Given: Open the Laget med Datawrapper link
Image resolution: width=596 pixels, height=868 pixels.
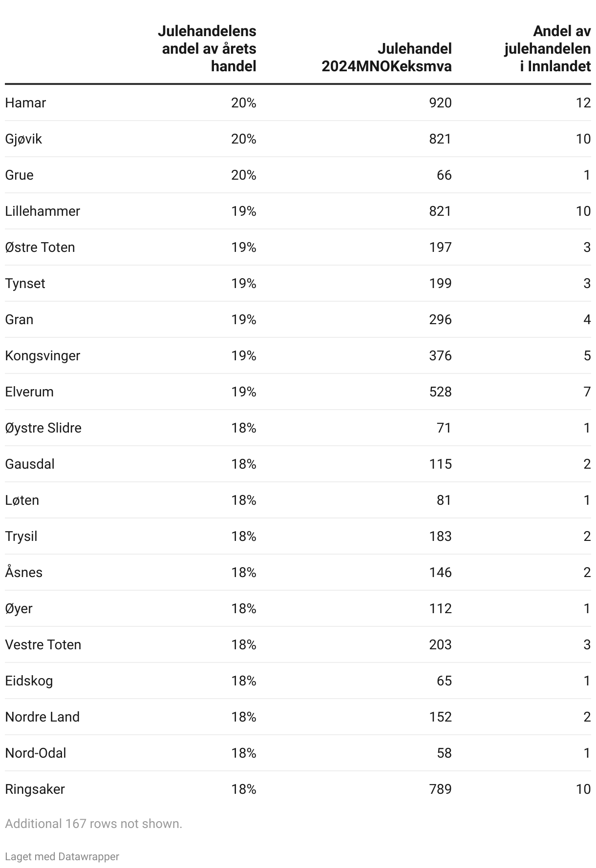Looking at the screenshot, I should (62, 856).
